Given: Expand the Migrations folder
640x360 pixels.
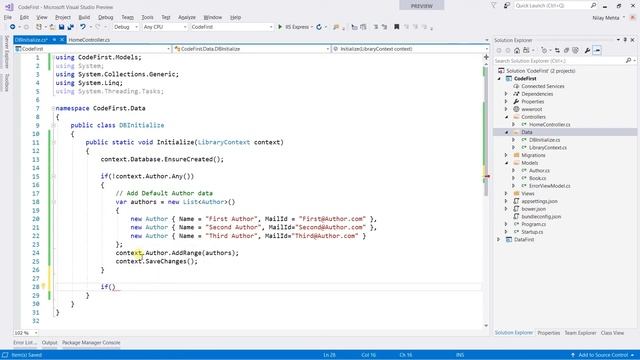Looking at the screenshot, I should 506,155.
